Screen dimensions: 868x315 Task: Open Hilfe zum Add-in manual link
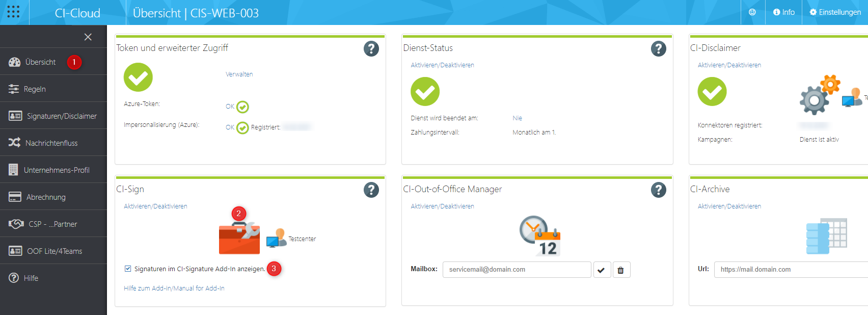coord(174,288)
